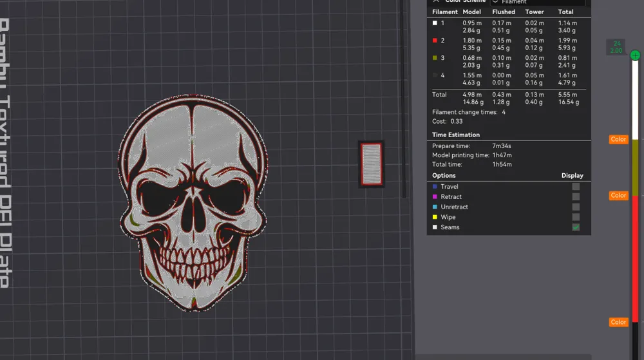Screen dimensions: 644x360
Task: Click the 'Filament' column header
Action: [445, 12]
